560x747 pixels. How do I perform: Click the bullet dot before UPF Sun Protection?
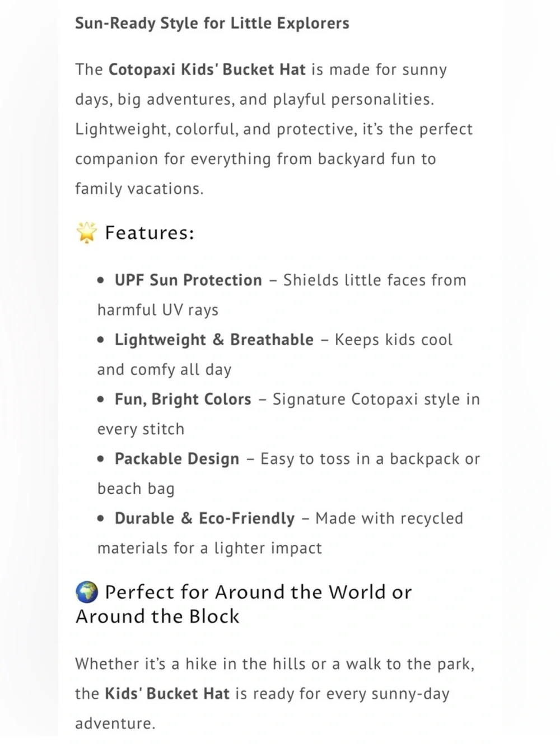[101, 280]
